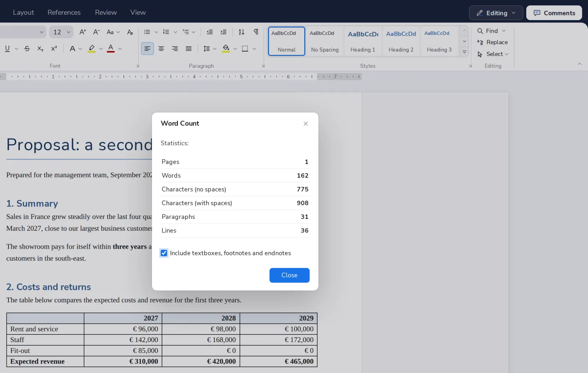Justify paragraph text
Image resolution: width=588 pixels, height=373 pixels.
click(x=189, y=49)
